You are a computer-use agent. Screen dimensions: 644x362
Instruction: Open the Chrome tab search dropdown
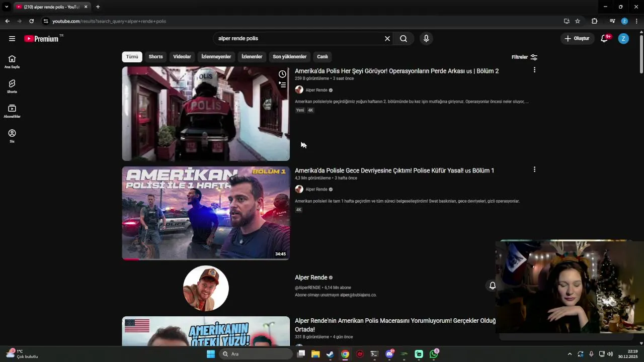[7, 7]
